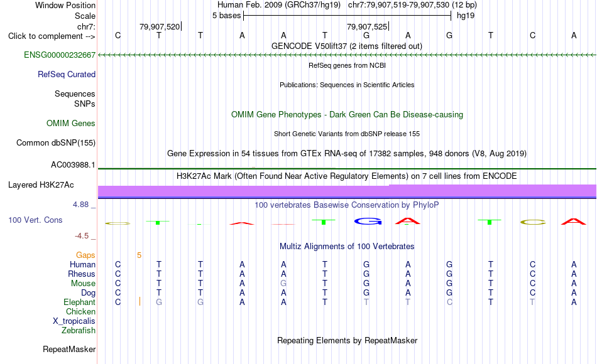The height and width of the screenshot is (364, 597).
Task: Open the OMIM Genes track label
Action: click(x=70, y=123)
